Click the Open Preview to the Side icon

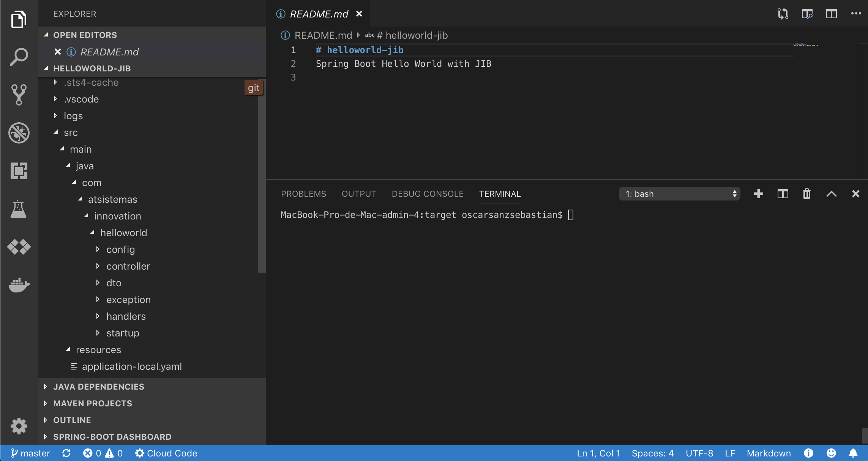pyautogui.click(x=807, y=14)
